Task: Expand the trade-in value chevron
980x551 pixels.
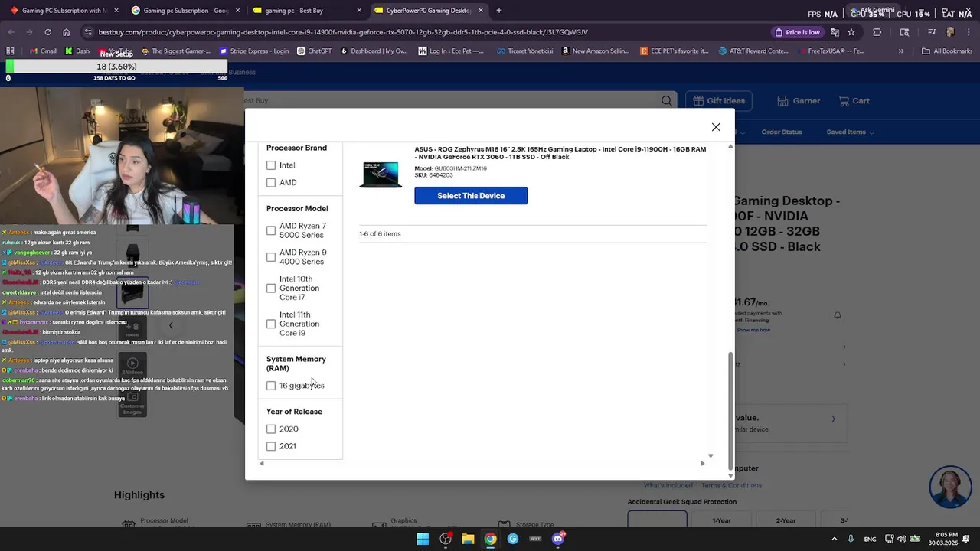Action: click(x=833, y=419)
